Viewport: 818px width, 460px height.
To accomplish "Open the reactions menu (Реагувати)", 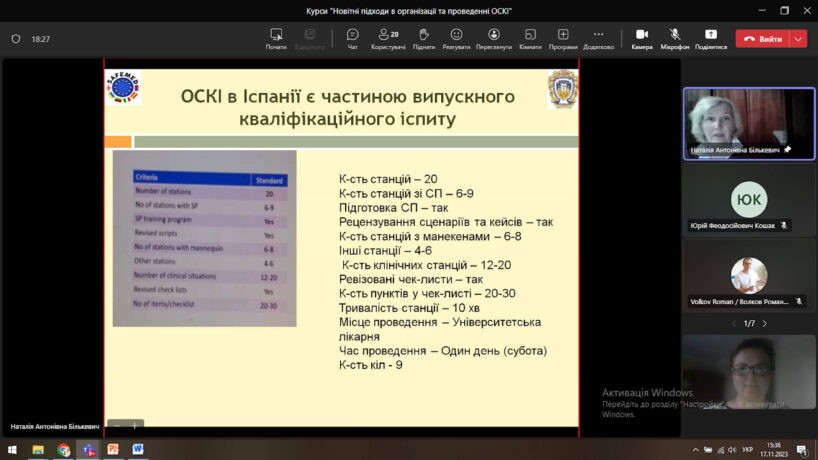I will tap(456, 38).
